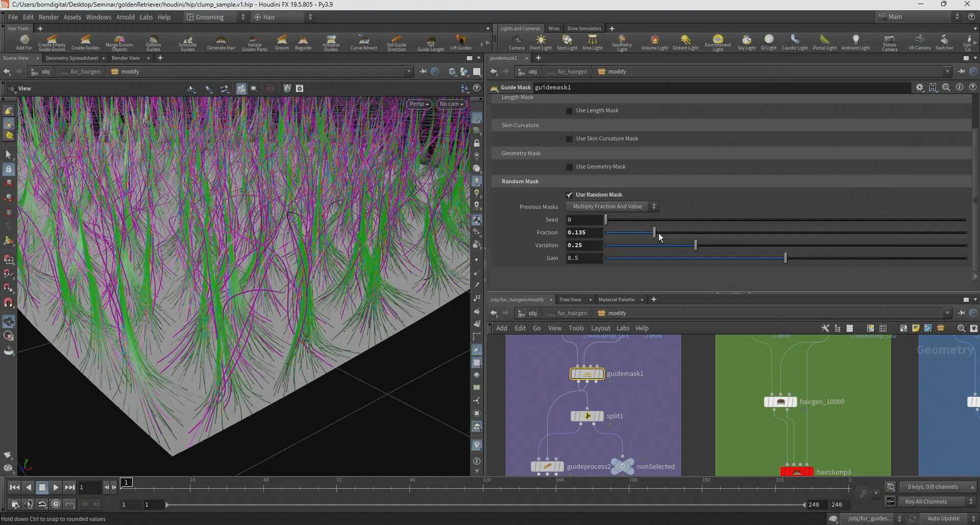Image resolution: width=980 pixels, height=525 pixels.
Task: Toggle Use Skin Curvature Mask checkbox
Action: click(570, 139)
